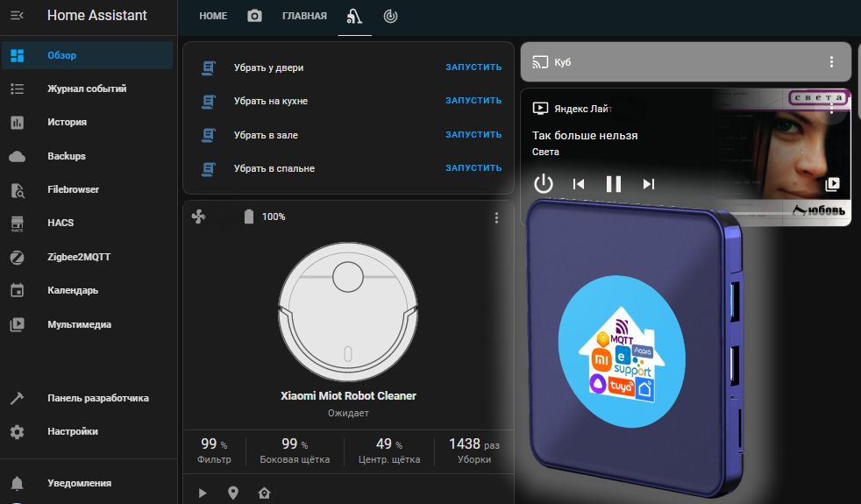This screenshot has width=861, height=504.
Task: Click the script icon beside Убрать у двери
Action: pyautogui.click(x=208, y=67)
